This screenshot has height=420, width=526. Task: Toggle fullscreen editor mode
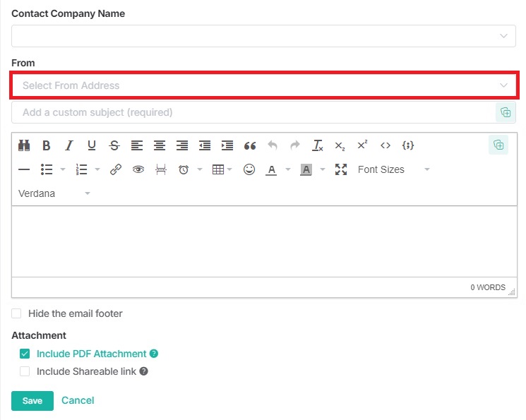(341, 169)
